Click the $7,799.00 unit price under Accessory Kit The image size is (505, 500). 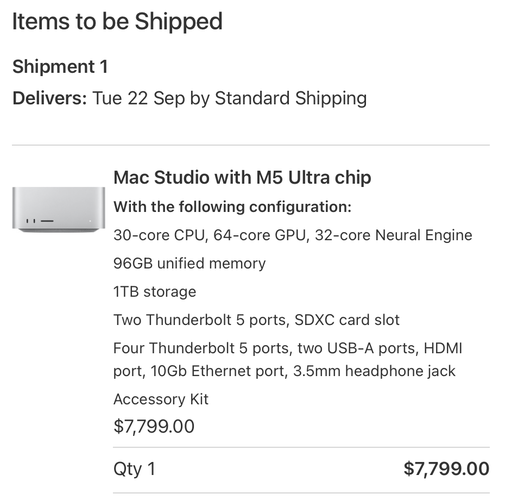pyautogui.click(x=154, y=426)
